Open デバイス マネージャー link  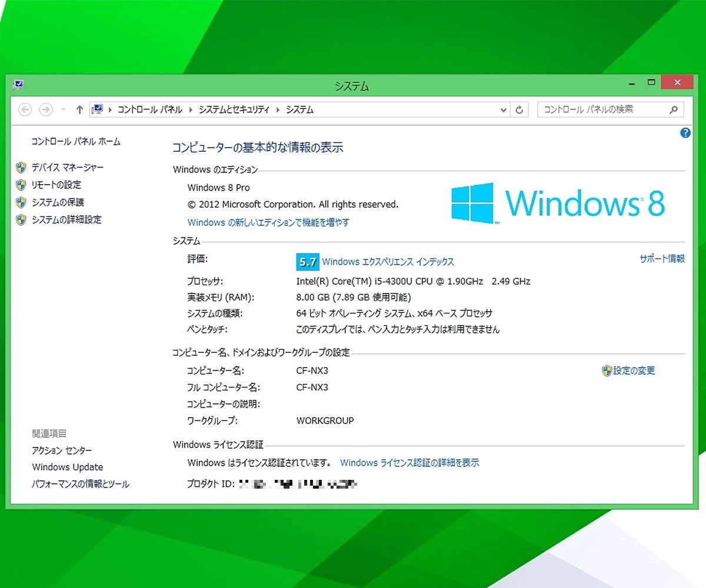click(68, 168)
